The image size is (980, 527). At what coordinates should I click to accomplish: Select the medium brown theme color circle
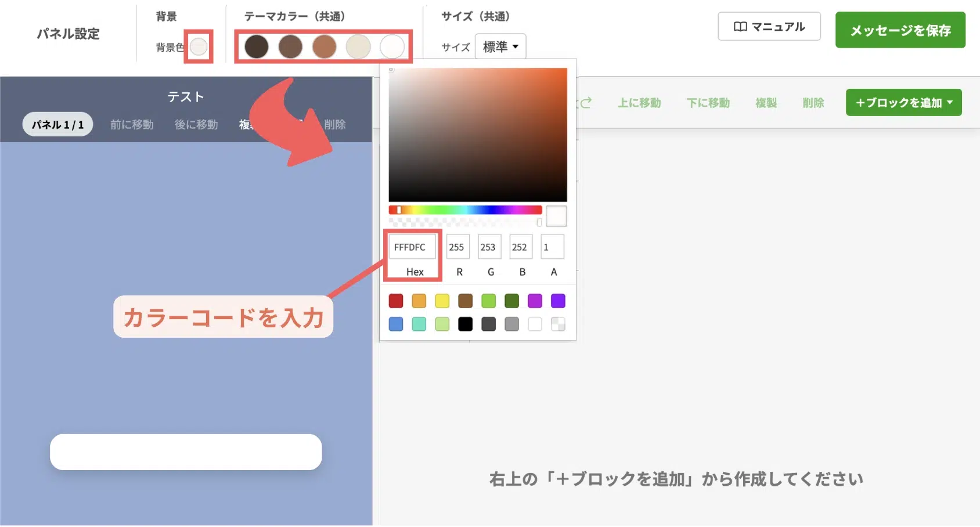click(x=290, y=46)
